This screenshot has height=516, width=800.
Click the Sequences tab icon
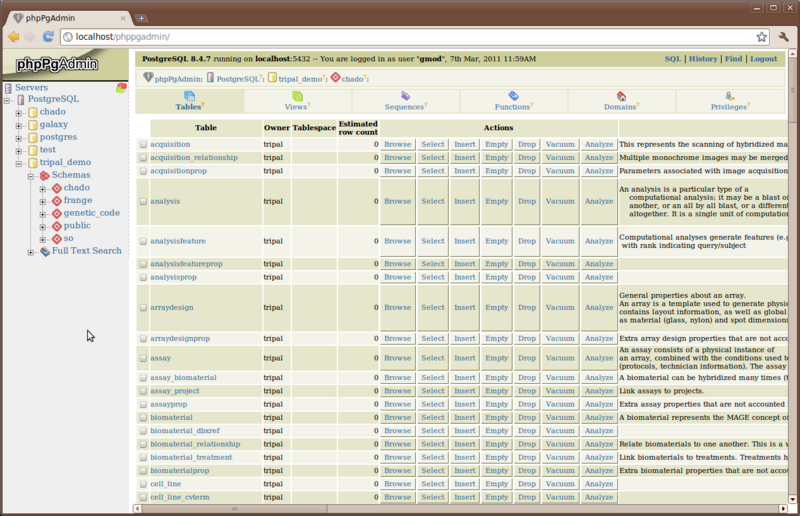[x=405, y=96]
